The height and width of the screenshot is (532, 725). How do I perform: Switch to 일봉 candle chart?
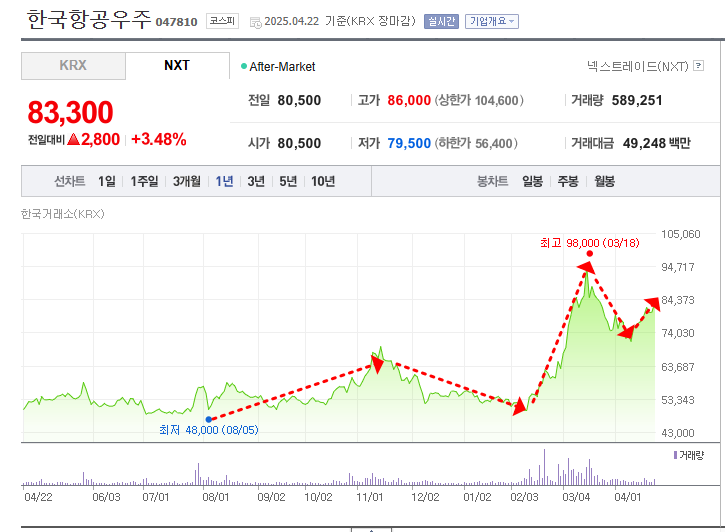pyautogui.click(x=532, y=181)
